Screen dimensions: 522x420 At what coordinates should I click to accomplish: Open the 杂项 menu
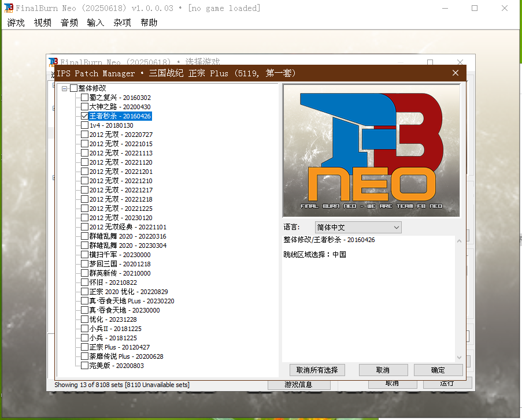point(122,23)
